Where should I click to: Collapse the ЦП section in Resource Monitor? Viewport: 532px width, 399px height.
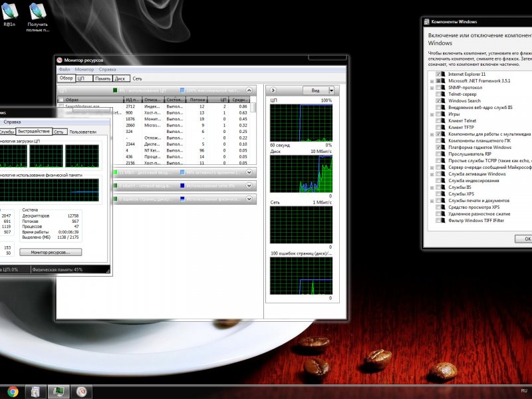click(249, 90)
